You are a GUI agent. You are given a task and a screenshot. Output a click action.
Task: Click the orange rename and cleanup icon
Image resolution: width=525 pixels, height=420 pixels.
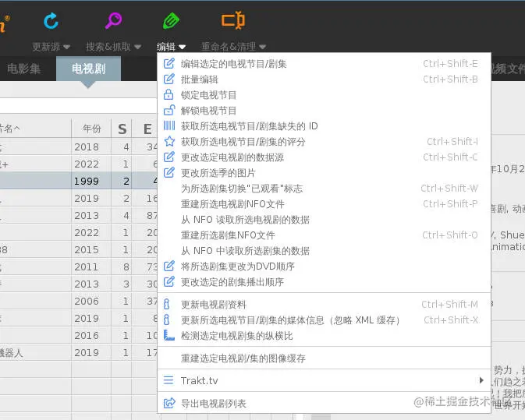pos(233,20)
